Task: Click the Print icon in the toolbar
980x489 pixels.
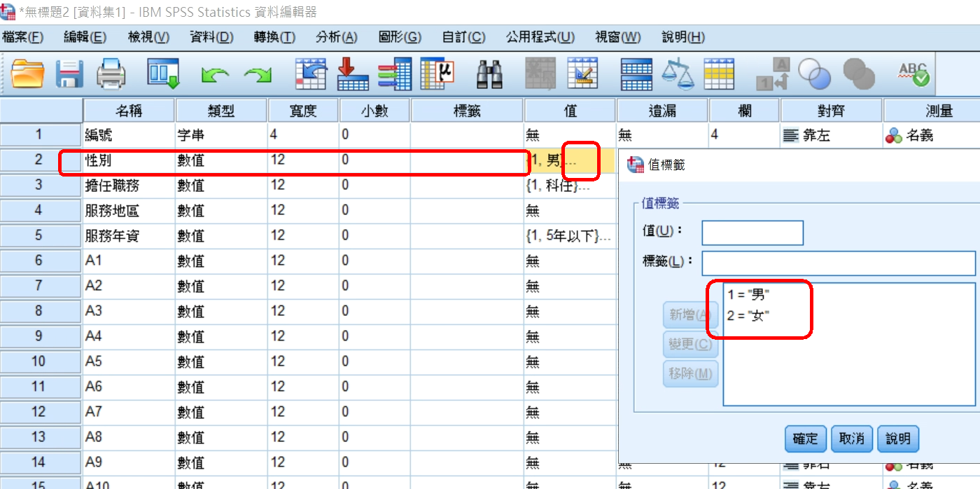Action: pyautogui.click(x=111, y=74)
